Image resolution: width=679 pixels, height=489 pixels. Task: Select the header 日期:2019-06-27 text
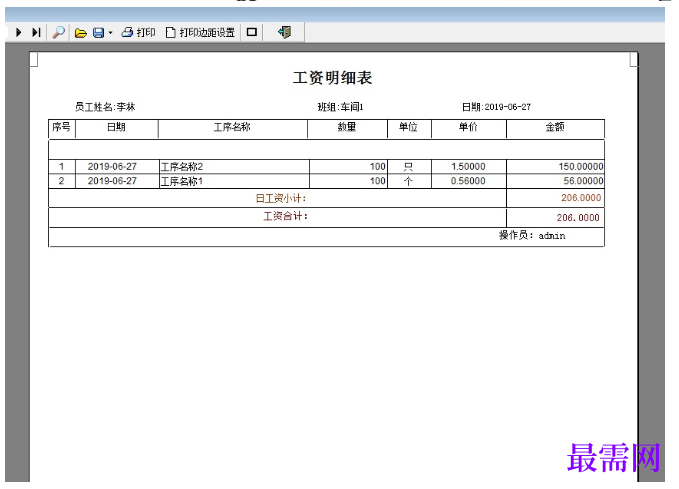click(x=496, y=107)
